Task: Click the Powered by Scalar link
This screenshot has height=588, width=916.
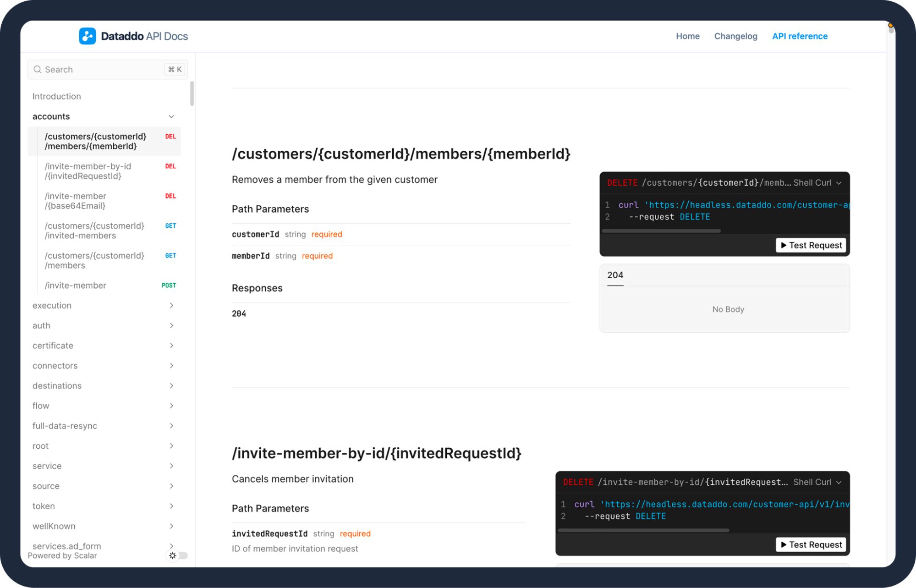Action: click(x=62, y=556)
